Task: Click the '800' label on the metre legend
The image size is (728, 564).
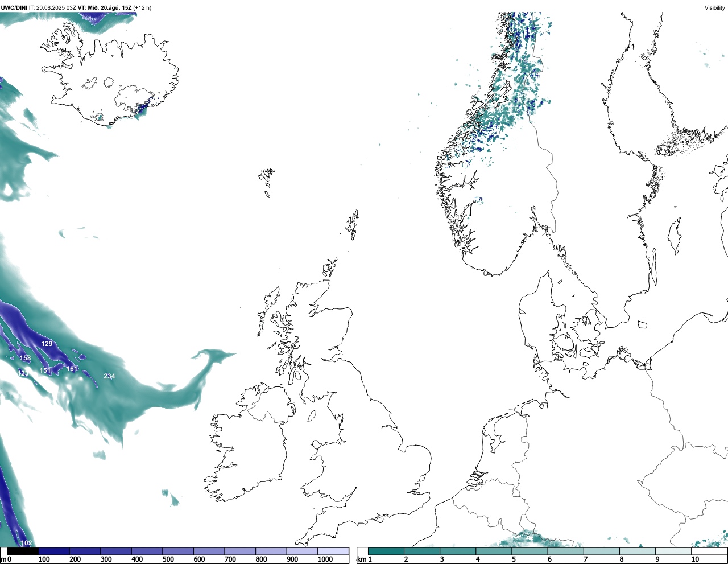Action: pyautogui.click(x=262, y=559)
